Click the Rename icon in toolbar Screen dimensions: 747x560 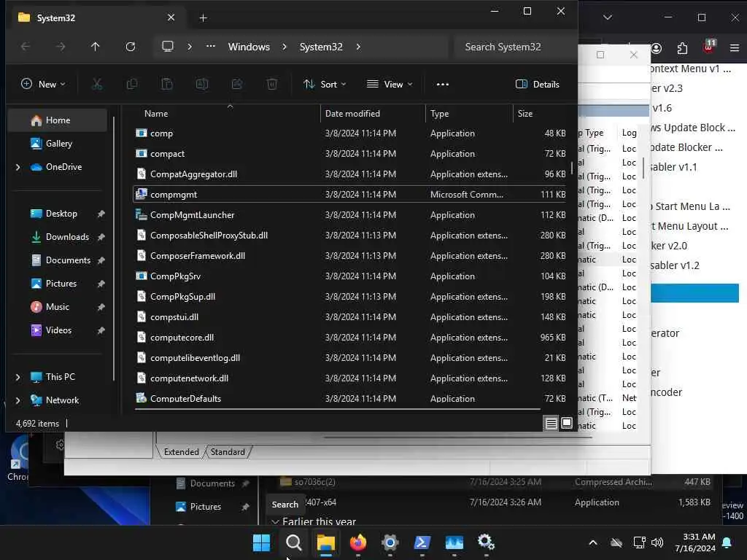pyautogui.click(x=202, y=85)
